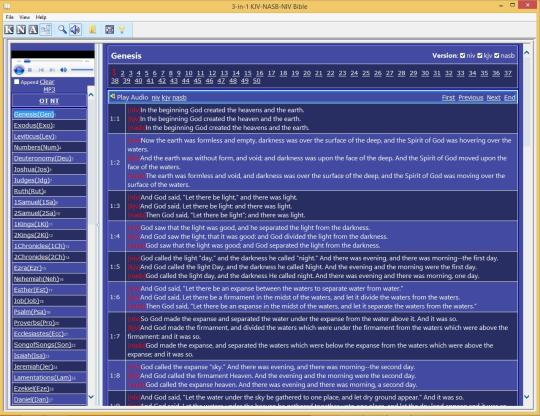Click the Play Audio speaker icon
The height and width of the screenshot is (416, 540).
tap(112, 97)
